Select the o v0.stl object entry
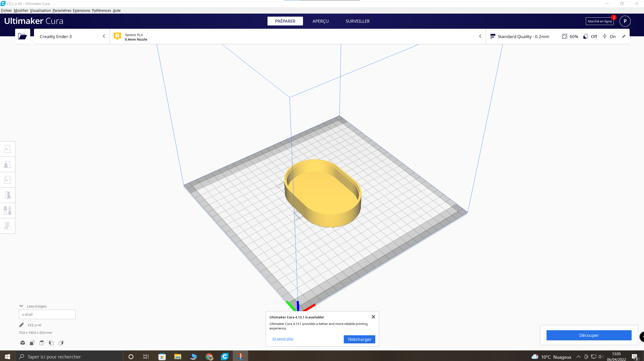This screenshot has width=644, height=361. pyautogui.click(x=47, y=314)
